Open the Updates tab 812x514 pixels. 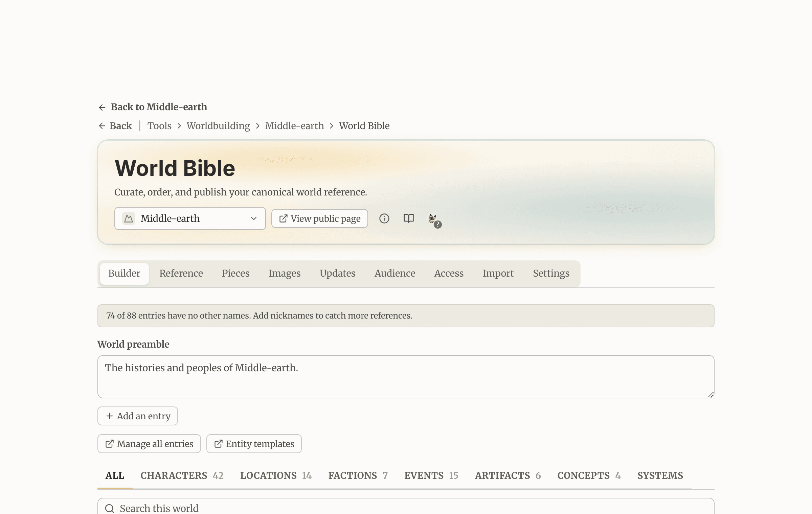(338, 274)
